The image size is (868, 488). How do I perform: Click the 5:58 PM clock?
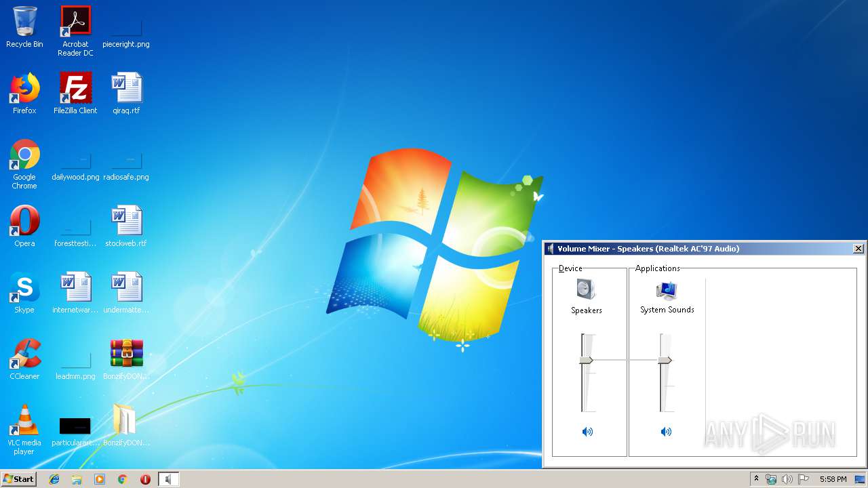point(833,479)
